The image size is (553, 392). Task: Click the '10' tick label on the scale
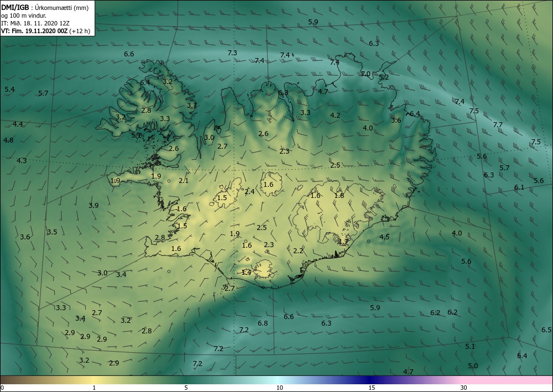tap(279, 388)
